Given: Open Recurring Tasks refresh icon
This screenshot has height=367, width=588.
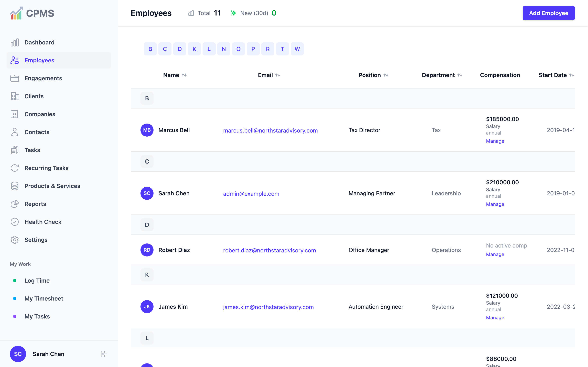Looking at the screenshot, I should pyautogui.click(x=14, y=168).
